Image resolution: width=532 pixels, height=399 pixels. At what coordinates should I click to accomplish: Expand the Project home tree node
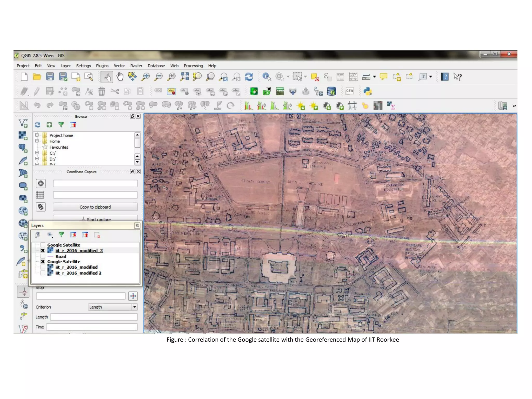[37, 135]
